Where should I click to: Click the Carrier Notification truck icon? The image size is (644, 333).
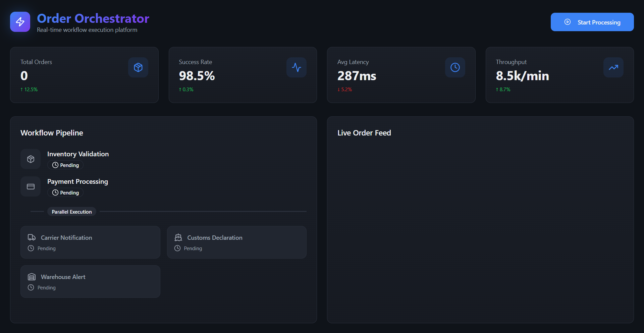32,237
